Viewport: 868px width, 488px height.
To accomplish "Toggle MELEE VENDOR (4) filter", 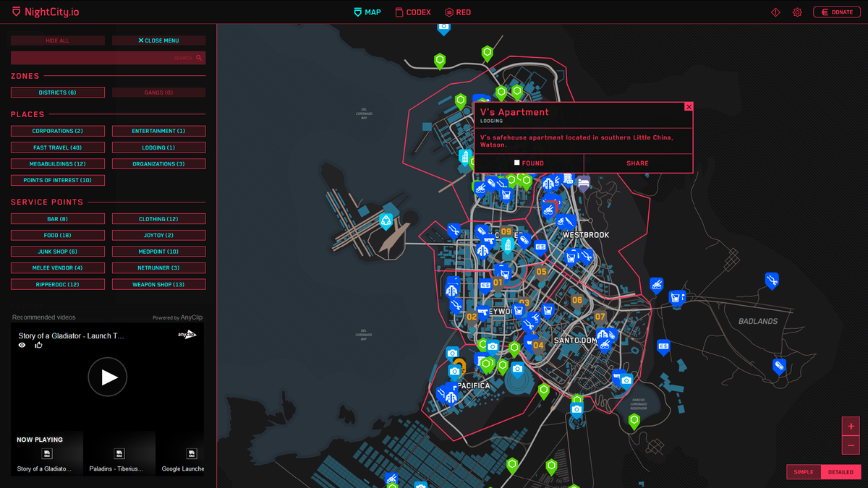I will pyautogui.click(x=58, y=267).
